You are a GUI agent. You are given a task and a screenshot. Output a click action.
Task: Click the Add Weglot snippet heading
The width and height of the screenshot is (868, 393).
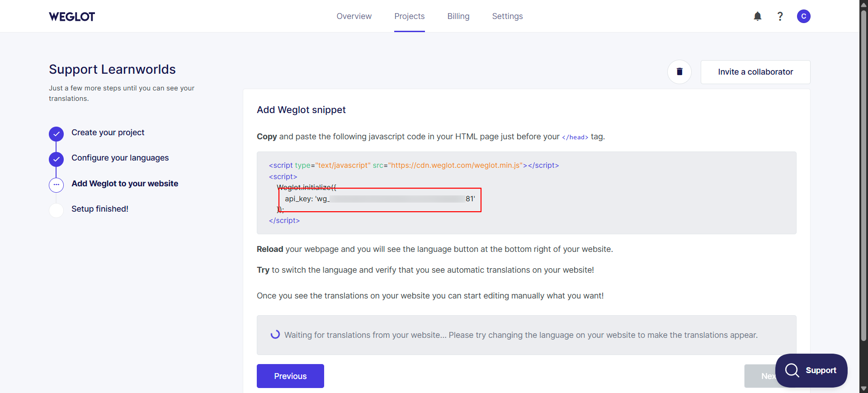click(x=301, y=110)
